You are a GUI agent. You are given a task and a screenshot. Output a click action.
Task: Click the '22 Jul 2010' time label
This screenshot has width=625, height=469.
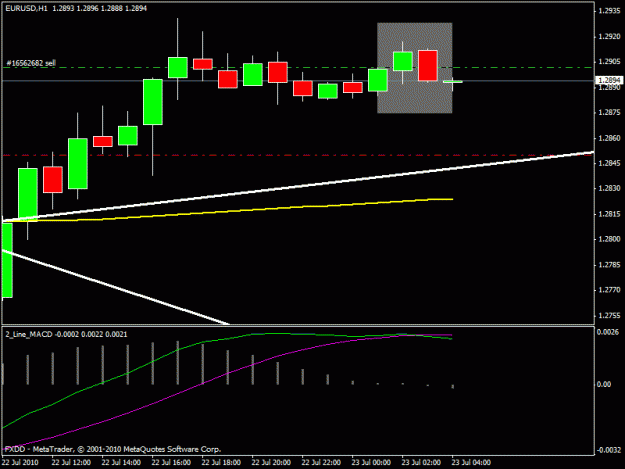20,463
